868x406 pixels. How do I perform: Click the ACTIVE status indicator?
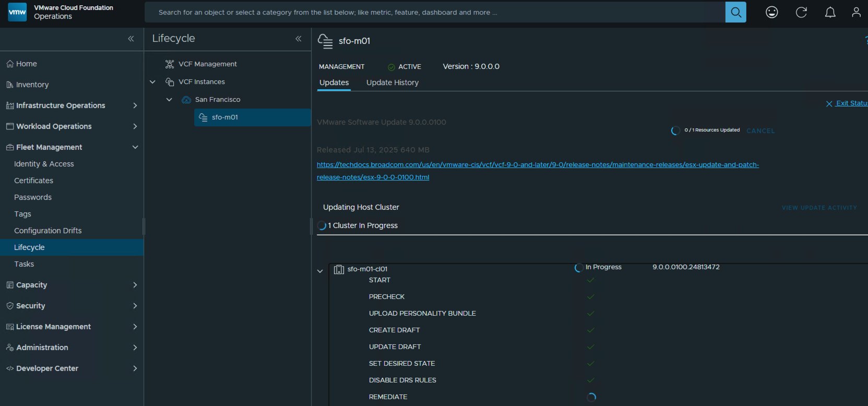coord(405,67)
